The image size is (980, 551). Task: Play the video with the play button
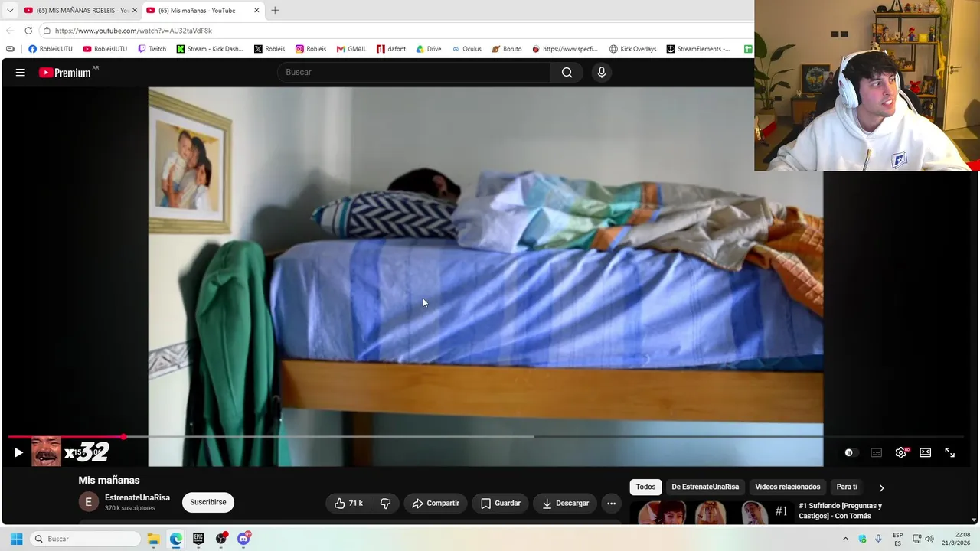tap(18, 452)
